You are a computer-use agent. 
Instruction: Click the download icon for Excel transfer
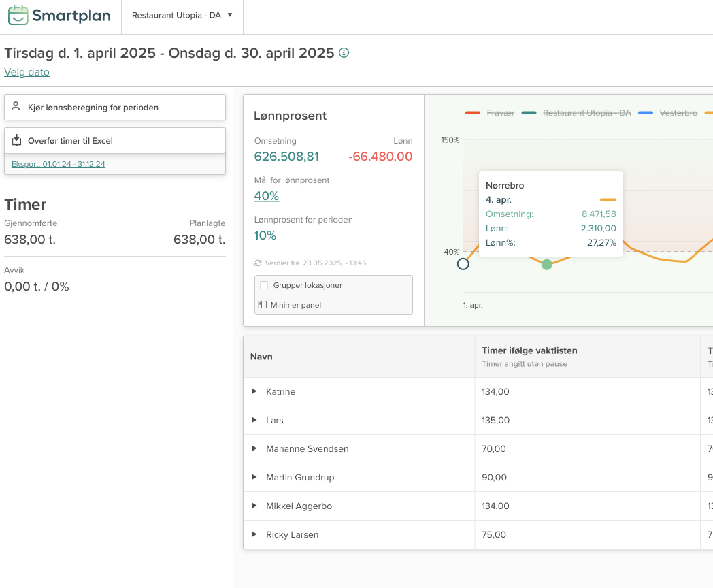pos(16,140)
